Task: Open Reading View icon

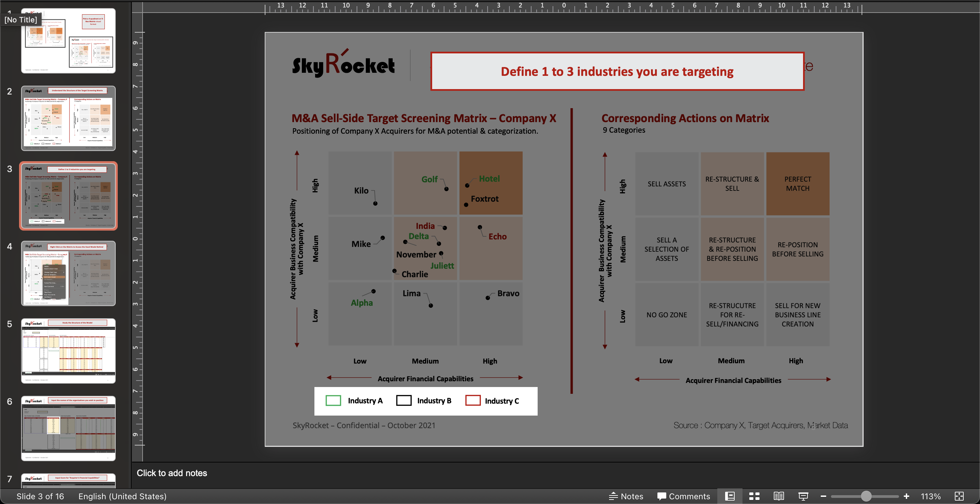Action: (778, 496)
